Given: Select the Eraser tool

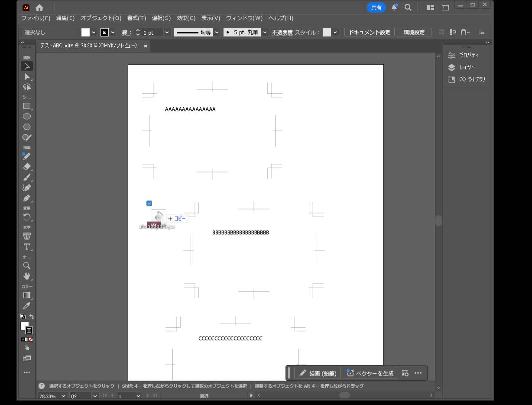Looking at the screenshot, I should pos(27,167).
